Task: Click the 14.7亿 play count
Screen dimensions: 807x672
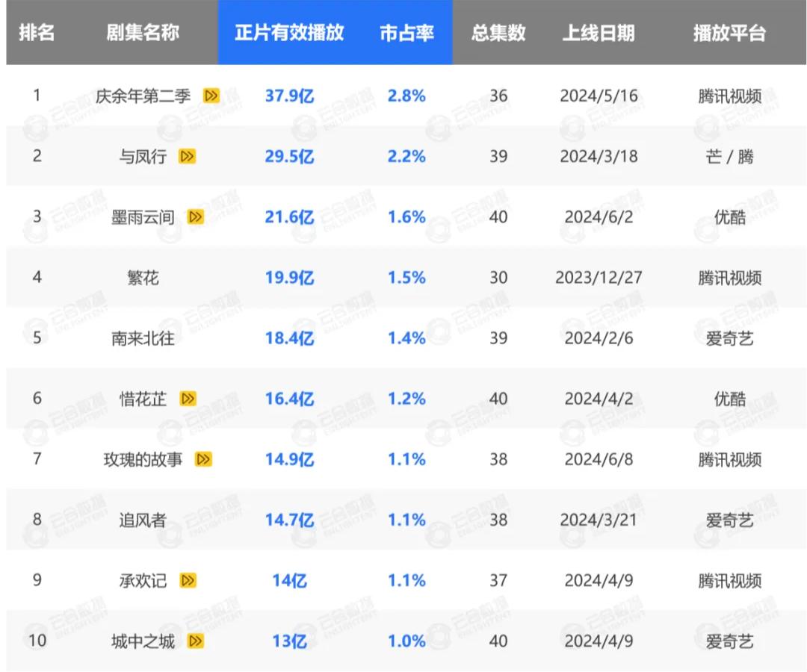Action: [x=289, y=520]
